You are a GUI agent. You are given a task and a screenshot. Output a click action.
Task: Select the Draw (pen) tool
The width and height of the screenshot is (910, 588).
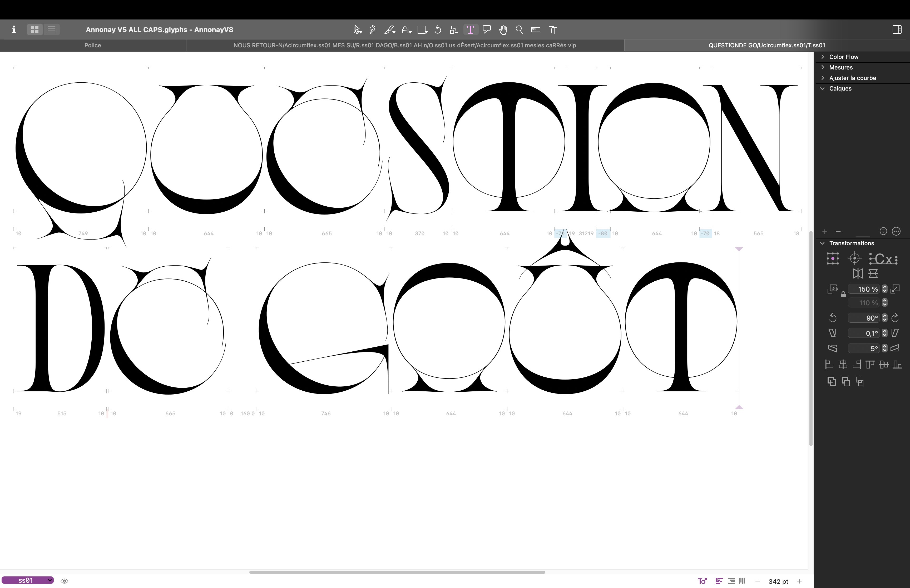(x=372, y=30)
